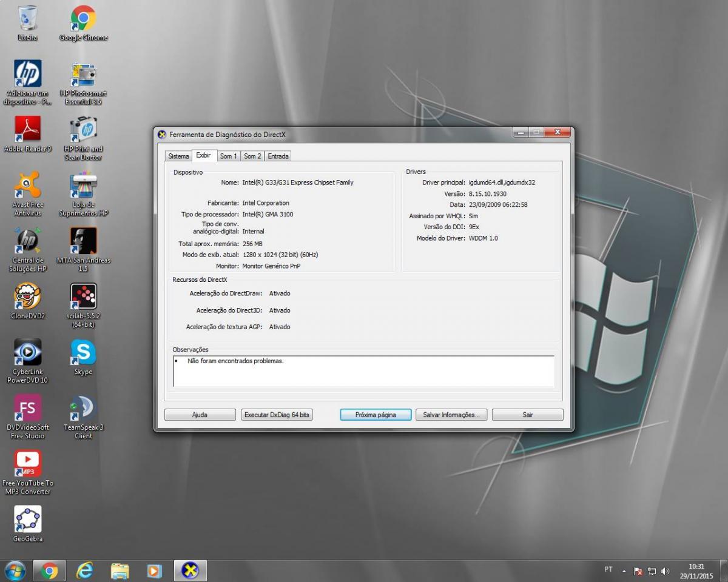Open the volume speaker tray icon
728x582 pixels.
[666, 571]
